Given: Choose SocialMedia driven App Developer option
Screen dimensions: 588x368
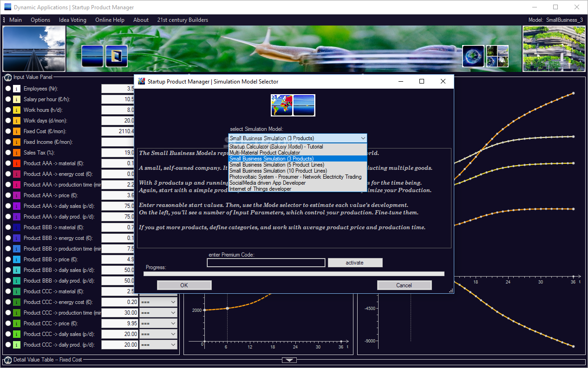Looking at the screenshot, I should tap(298, 183).
